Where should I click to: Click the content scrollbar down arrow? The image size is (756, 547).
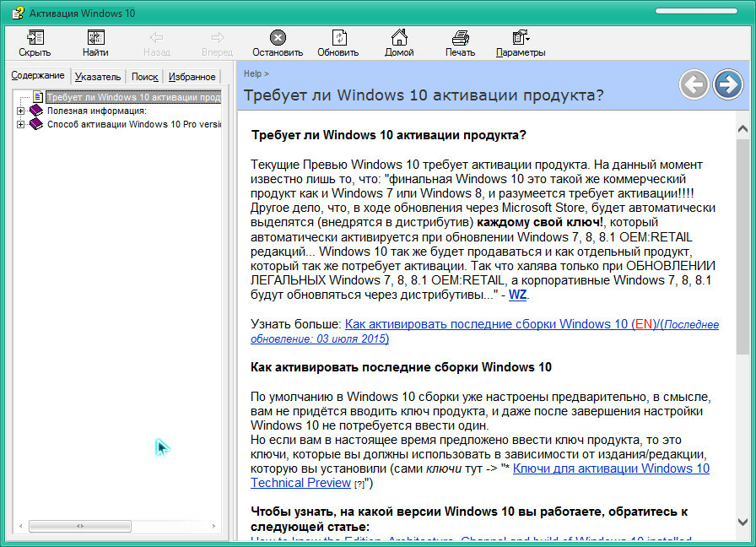coord(742,522)
